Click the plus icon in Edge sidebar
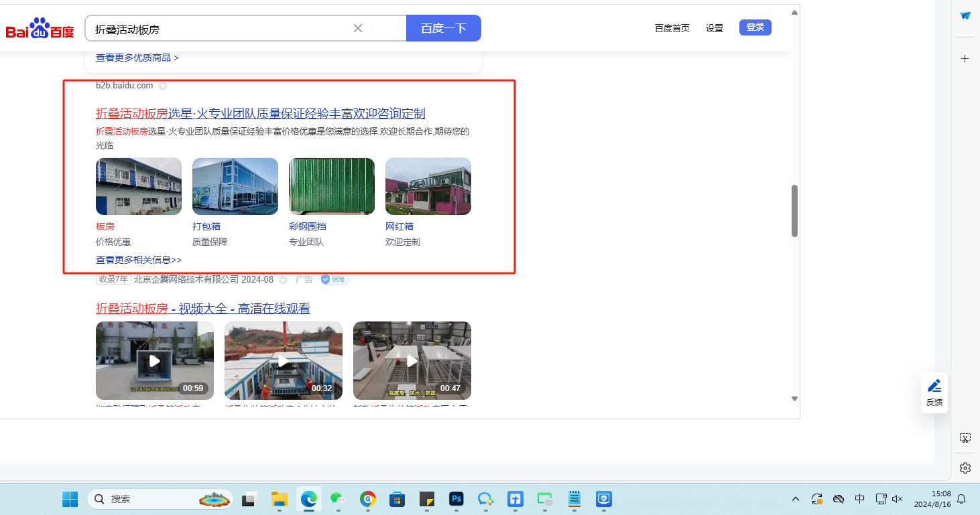Screen dimensions: 980x515 (965, 59)
